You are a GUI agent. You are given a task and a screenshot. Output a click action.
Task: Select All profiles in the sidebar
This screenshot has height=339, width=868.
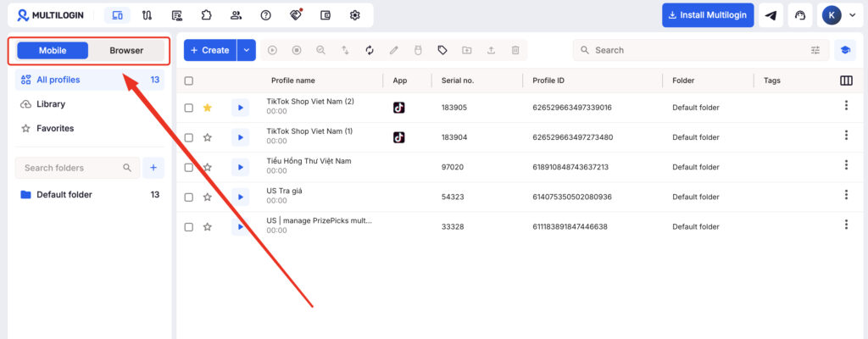coord(90,80)
